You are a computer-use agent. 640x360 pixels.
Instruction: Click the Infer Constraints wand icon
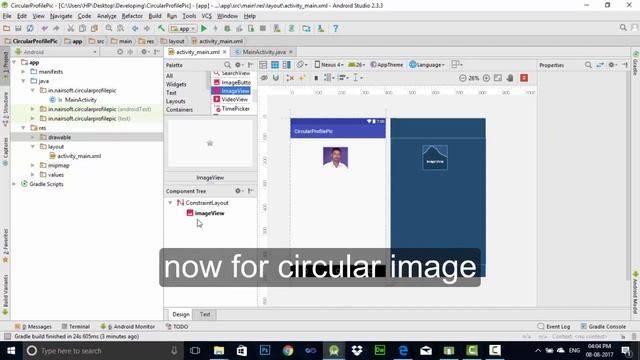click(302, 78)
